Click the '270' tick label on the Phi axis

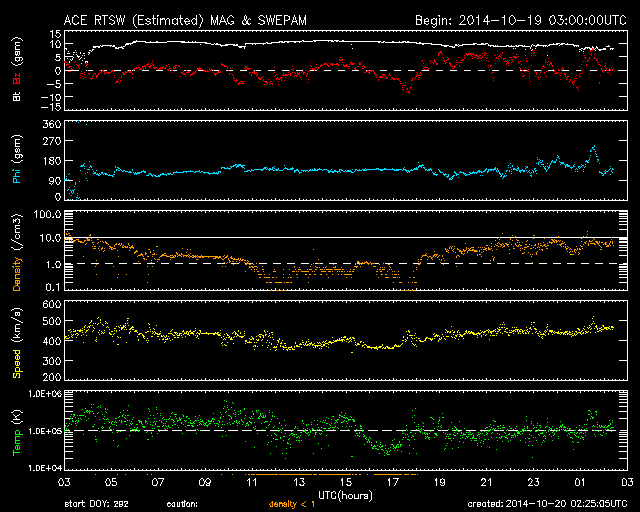[x=52, y=141]
